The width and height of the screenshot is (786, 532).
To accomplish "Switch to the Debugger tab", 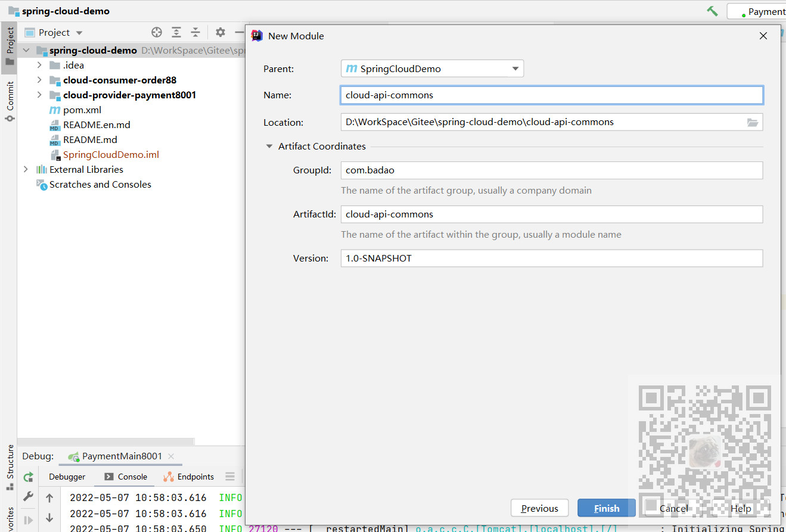I will 67,477.
